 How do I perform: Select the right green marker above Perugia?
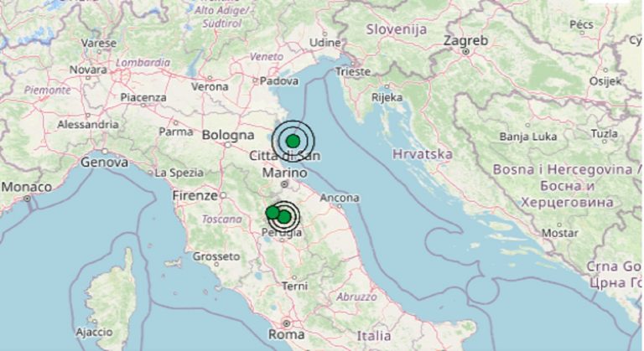(x=284, y=216)
